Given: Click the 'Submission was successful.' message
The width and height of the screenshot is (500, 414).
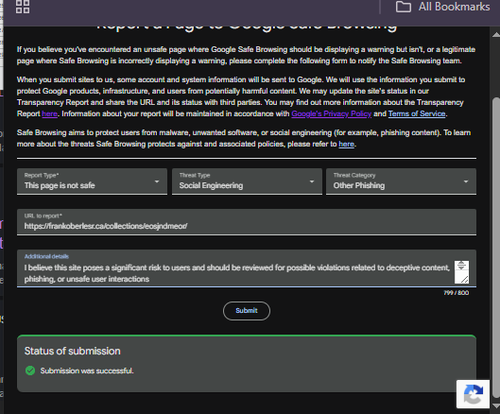Looking at the screenshot, I should (x=87, y=371).
